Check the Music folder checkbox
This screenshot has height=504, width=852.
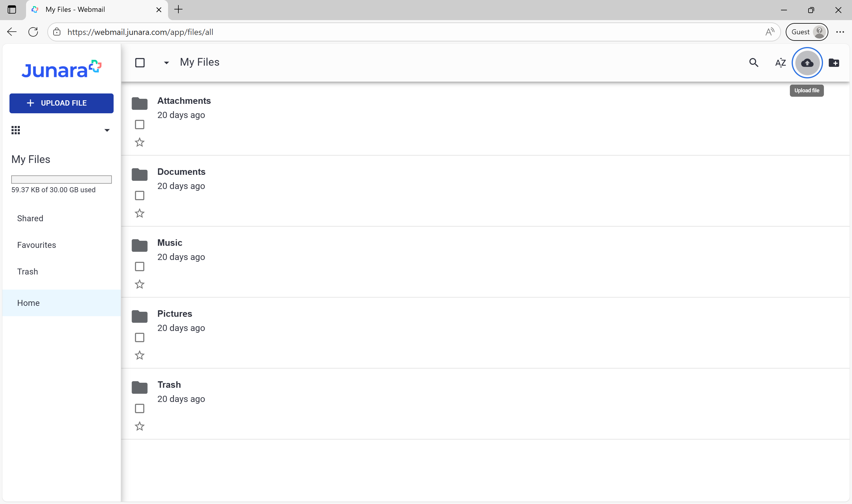tap(140, 266)
